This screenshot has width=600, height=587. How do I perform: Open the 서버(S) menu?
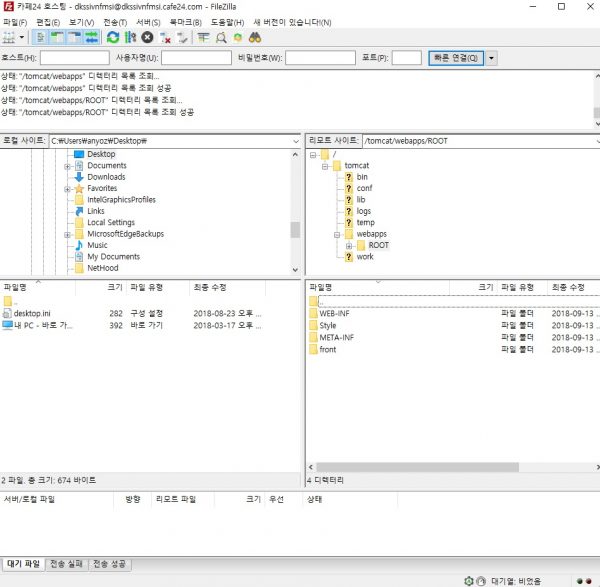[x=148, y=22]
